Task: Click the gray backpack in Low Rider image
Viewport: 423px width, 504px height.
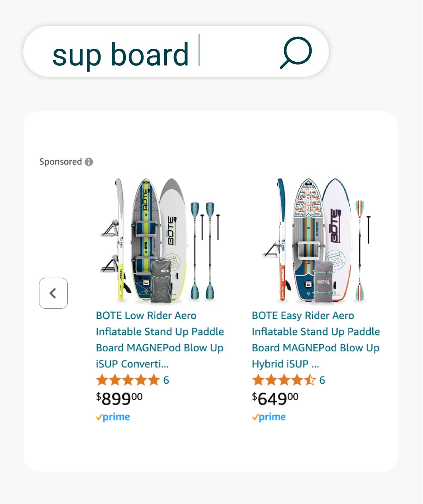Action: [x=161, y=280]
